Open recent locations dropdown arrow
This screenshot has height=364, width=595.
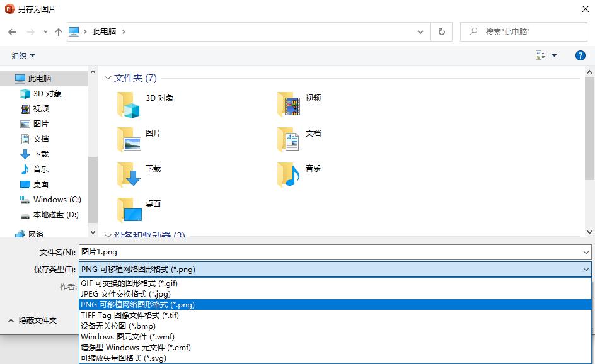pos(45,32)
